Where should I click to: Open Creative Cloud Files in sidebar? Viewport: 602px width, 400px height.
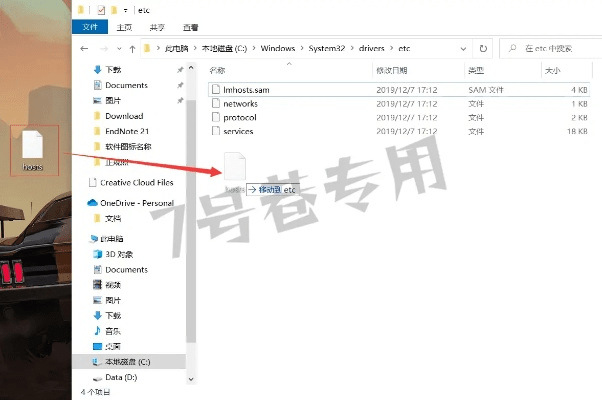(x=136, y=182)
